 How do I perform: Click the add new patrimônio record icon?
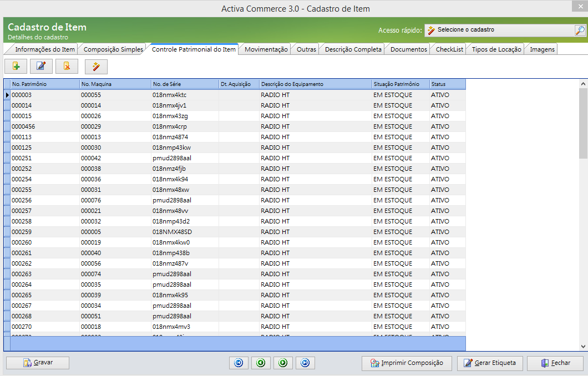tap(16, 67)
